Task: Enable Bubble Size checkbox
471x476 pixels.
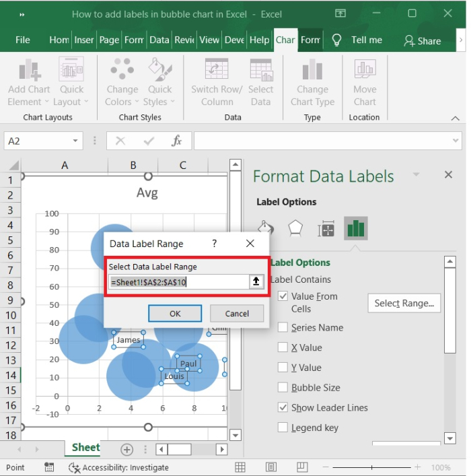Action: pyautogui.click(x=283, y=387)
